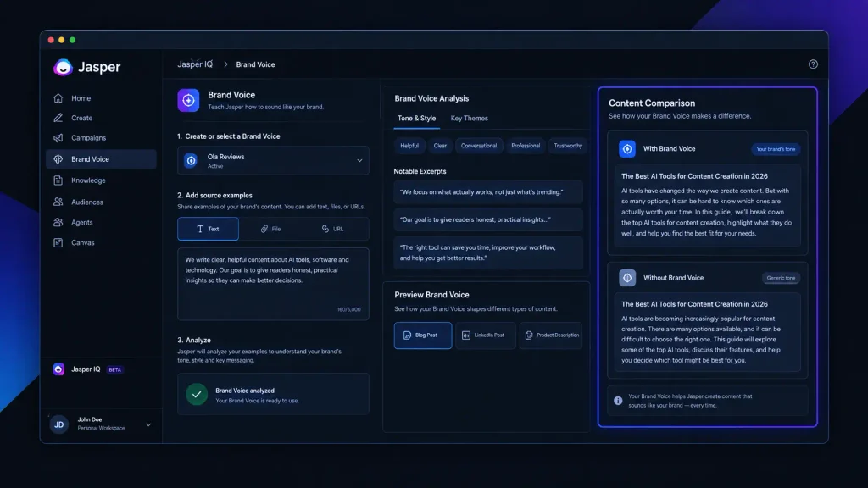Click the Clear tone tag
Image resolution: width=868 pixels, height=488 pixels.
[440, 146]
